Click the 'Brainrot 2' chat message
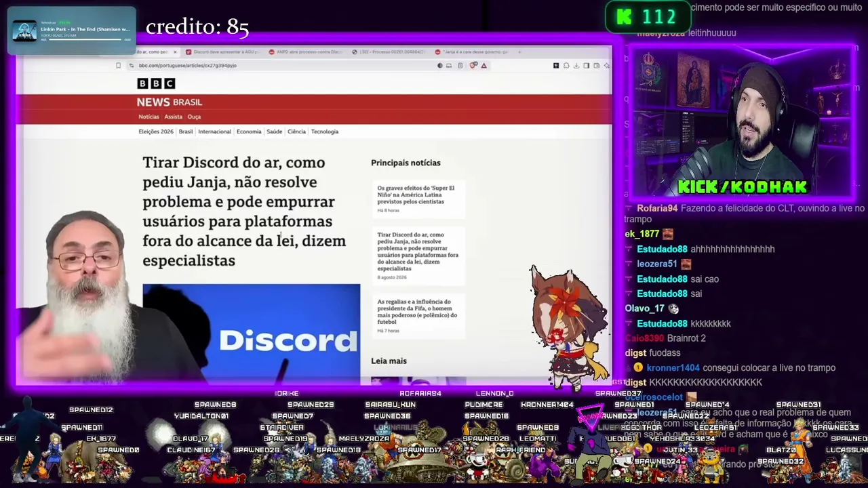The height and width of the screenshot is (488, 868). point(686,338)
